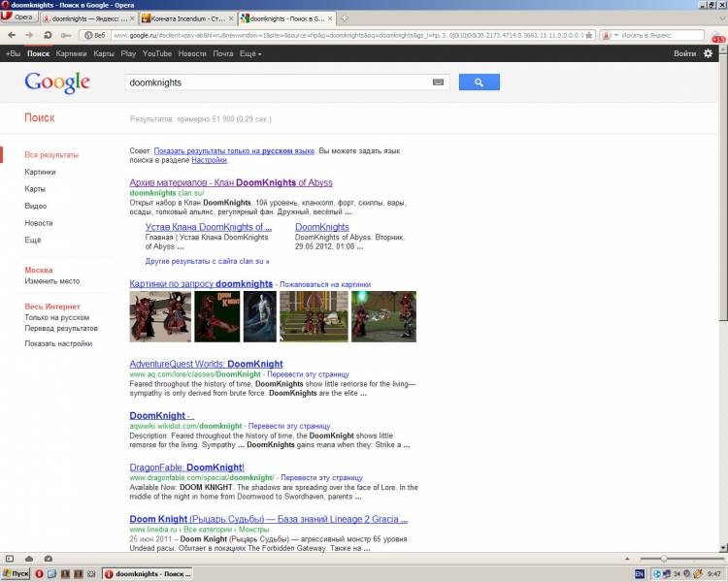Click the address bar URL field
Image resolution: width=728 pixels, height=582 pixels.
point(347,35)
